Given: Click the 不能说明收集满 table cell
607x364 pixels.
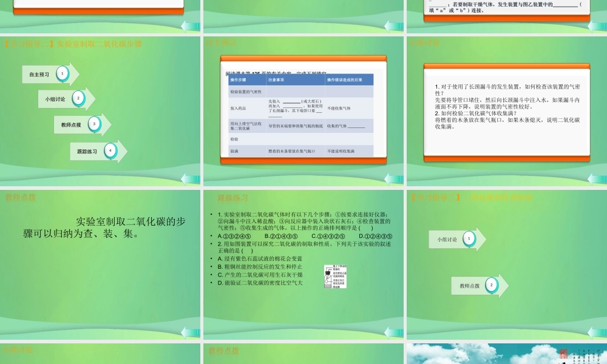Looking at the screenshot, I should tap(349, 151).
